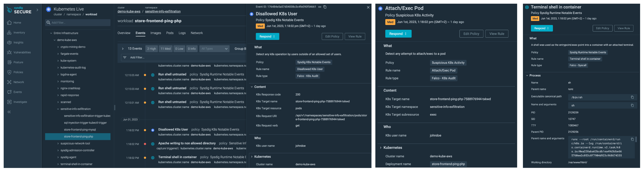644x172 pixels.
Task: Collapse the demo-kube-aws cluster node
Action: (55, 40)
